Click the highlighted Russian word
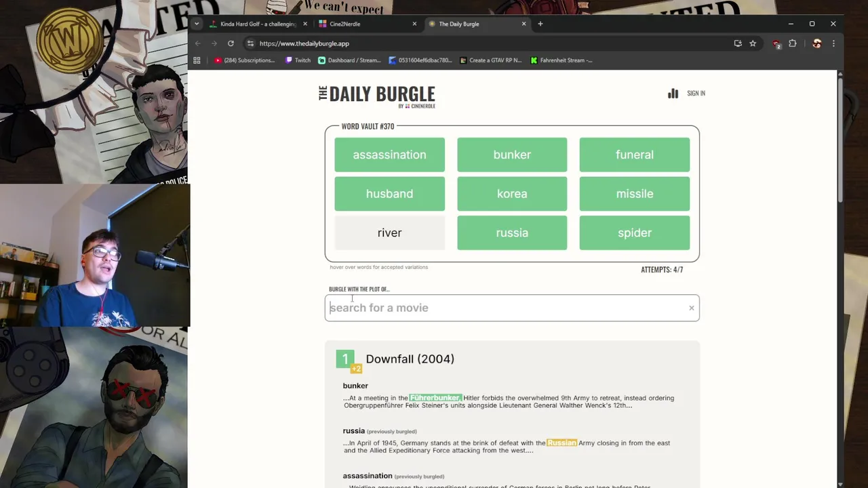Viewport: 868px width, 488px height. click(x=561, y=443)
